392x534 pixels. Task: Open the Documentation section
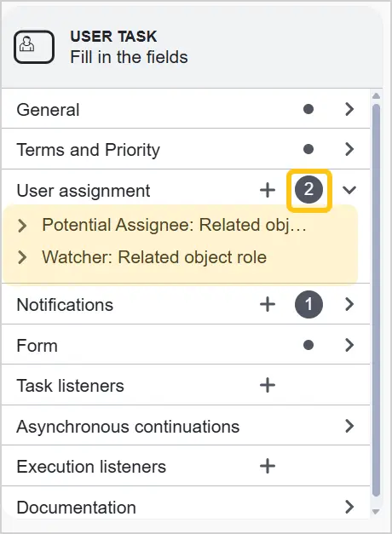[x=186, y=507]
